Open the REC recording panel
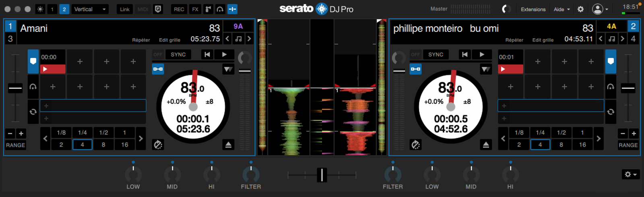 [x=179, y=9]
